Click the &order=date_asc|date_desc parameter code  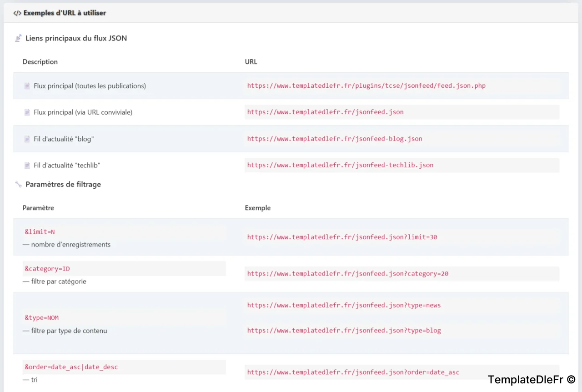[71, 367]
